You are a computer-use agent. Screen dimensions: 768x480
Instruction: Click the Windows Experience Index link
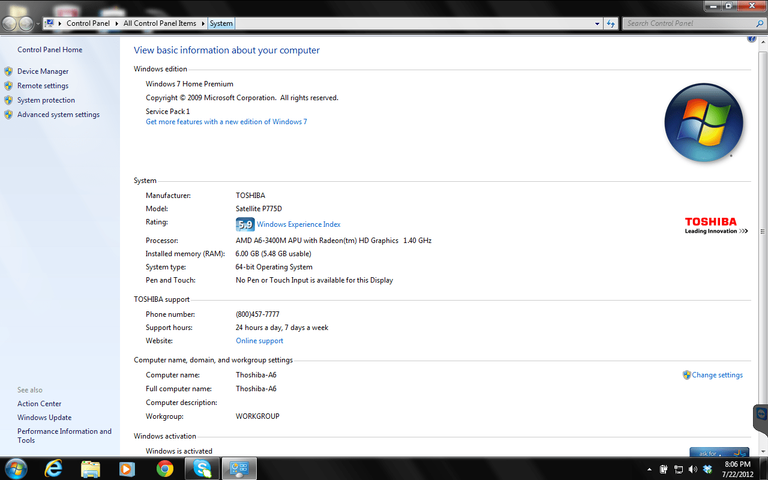pos(298,224)
